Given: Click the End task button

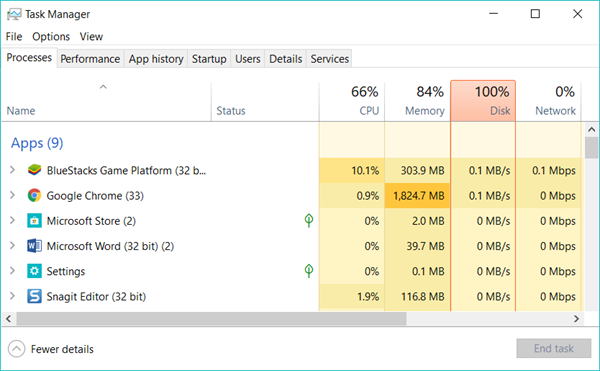Looking at the screenshot, I should click(554, 348).
